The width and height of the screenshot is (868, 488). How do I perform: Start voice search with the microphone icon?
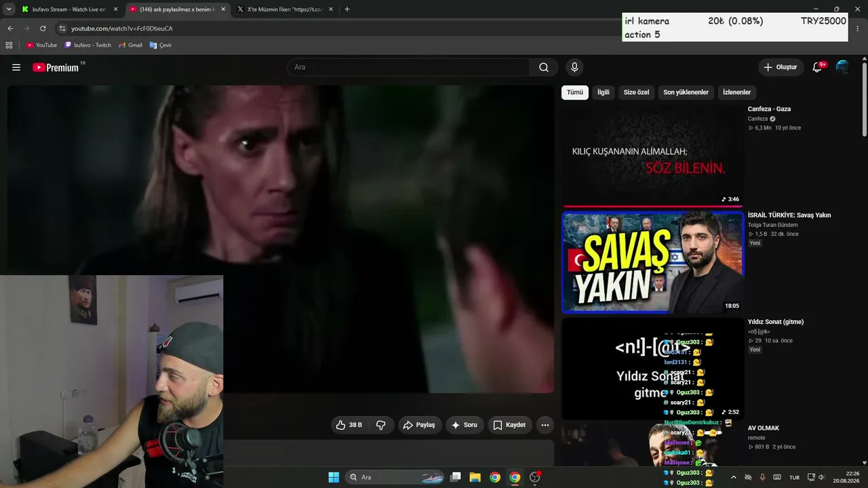click(574, 67)
